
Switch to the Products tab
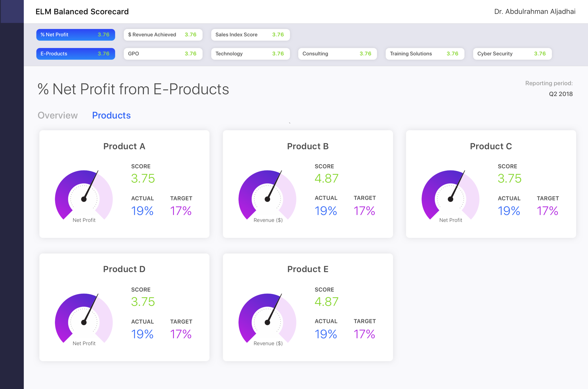111,115
